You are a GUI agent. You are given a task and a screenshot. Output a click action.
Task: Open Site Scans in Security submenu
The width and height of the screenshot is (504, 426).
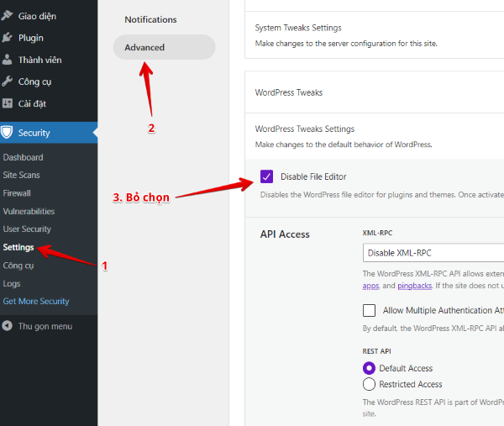pyautogui.click(x=21, y=175)
